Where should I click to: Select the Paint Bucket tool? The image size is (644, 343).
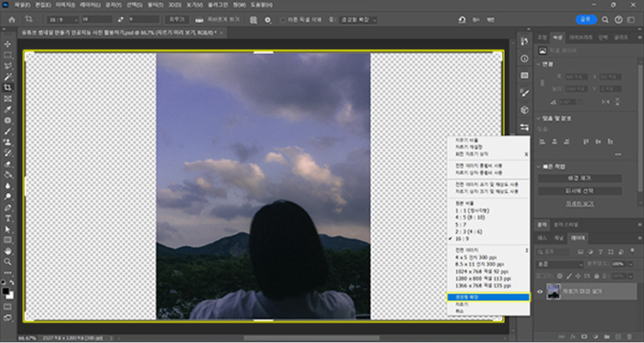[8, 175]
